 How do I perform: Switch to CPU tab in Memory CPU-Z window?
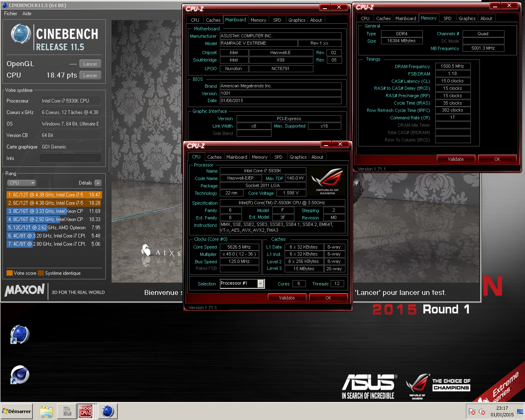365,18
